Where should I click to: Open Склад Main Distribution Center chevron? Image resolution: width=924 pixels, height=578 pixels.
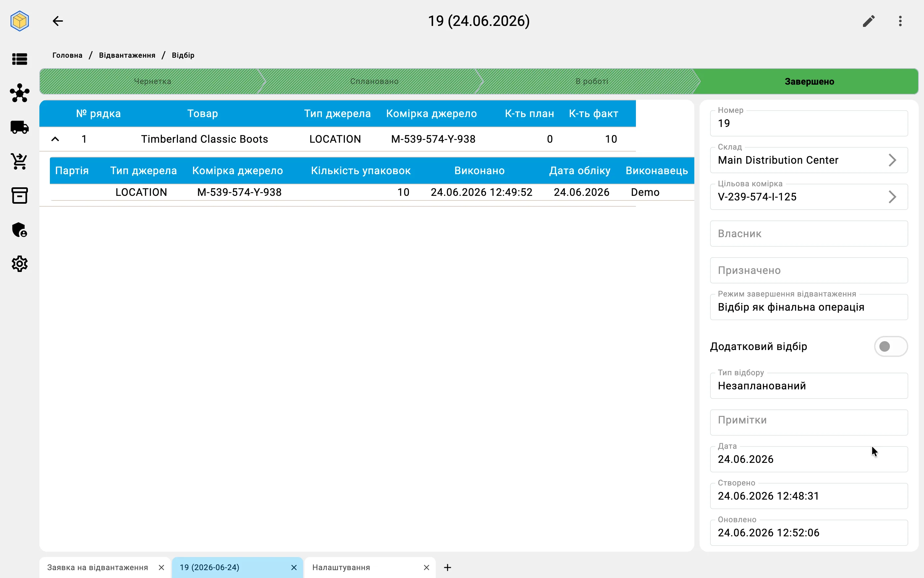point(892,160)
